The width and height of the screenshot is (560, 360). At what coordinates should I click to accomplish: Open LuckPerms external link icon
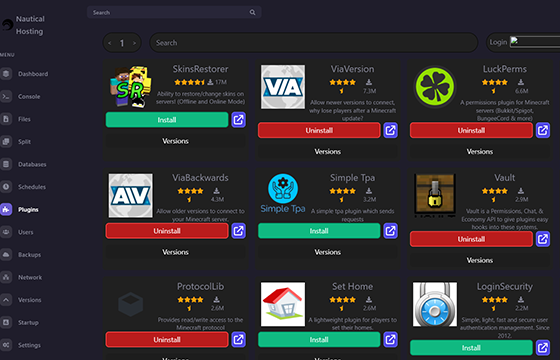click(x=542, y=130)
